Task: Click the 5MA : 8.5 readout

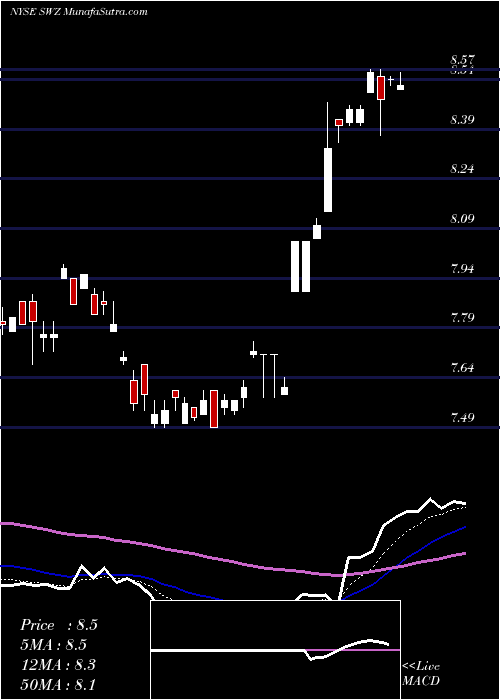Action: coord(53,645)
